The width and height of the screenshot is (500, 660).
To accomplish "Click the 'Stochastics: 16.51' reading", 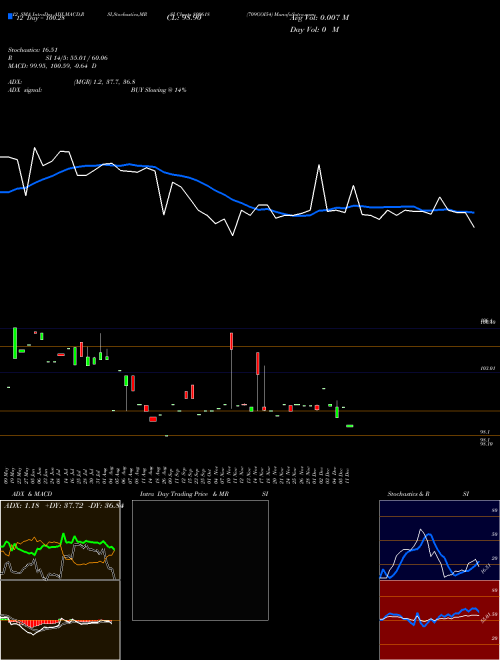I will 32,50.
